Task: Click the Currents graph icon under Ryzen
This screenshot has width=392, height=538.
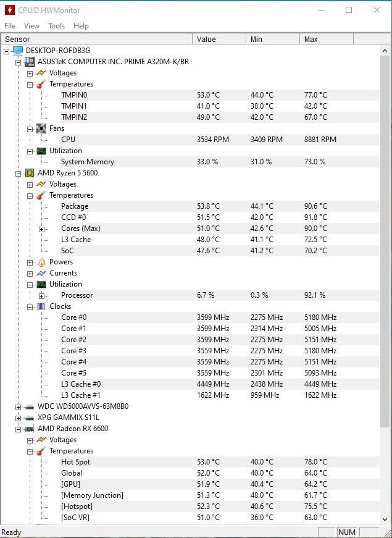Action: click(x=41, y=273)
